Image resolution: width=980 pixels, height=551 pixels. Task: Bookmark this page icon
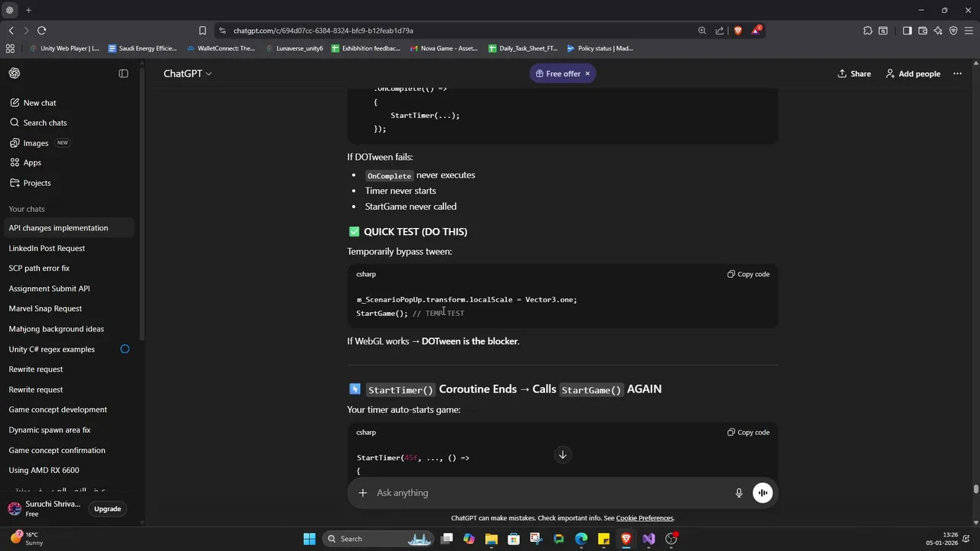tap(202, 31)
